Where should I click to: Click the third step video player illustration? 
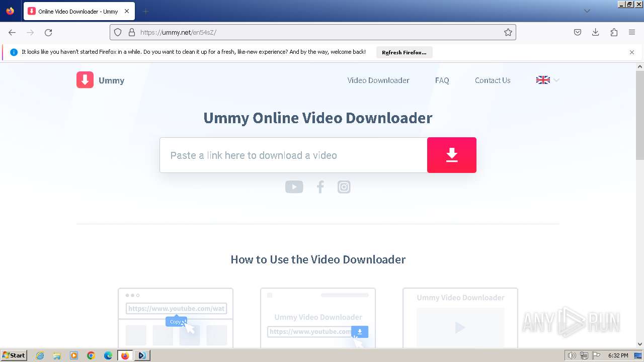point(460,318)
